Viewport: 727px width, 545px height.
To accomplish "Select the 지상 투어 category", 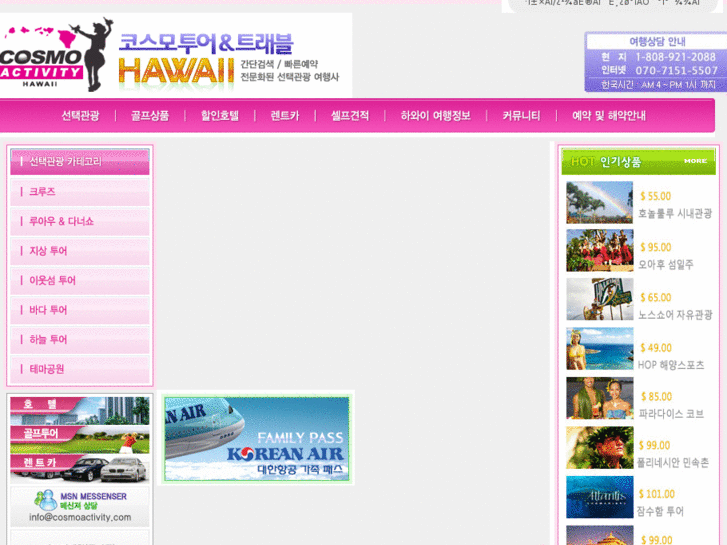I will pos(80,251).
